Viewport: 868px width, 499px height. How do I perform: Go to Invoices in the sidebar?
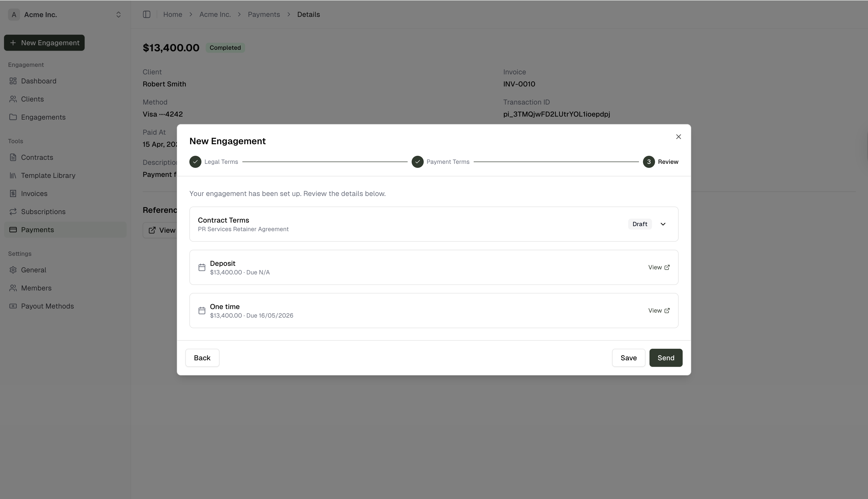click(34, 194)
